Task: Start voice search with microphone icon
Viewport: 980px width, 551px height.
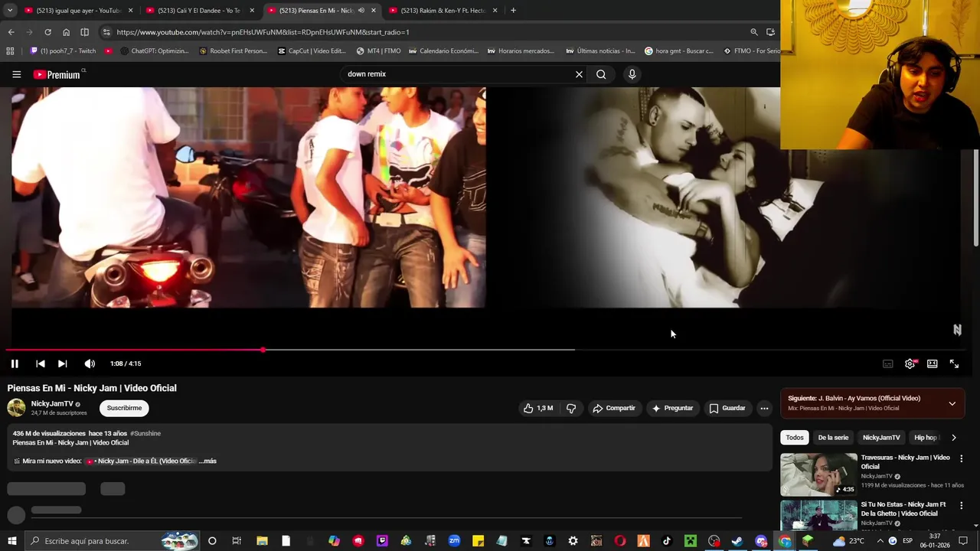Action: (x=632, y=74)
